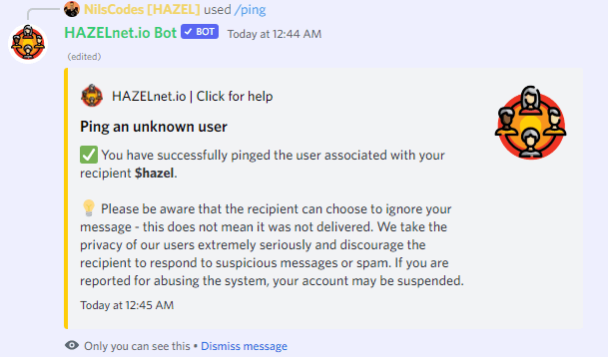Click message timestamp Today at 12:44 AM

tap(275, 34)
